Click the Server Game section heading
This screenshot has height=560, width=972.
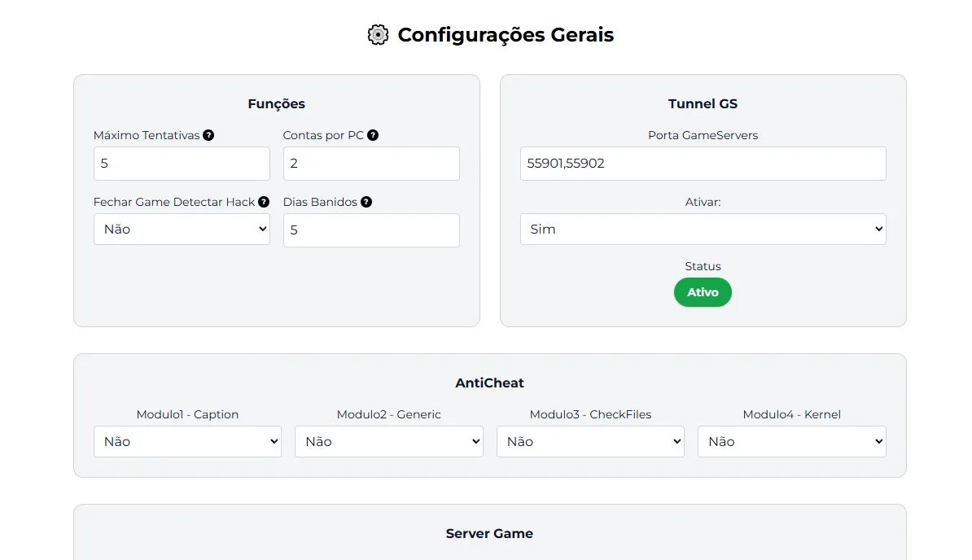point(489,534)
